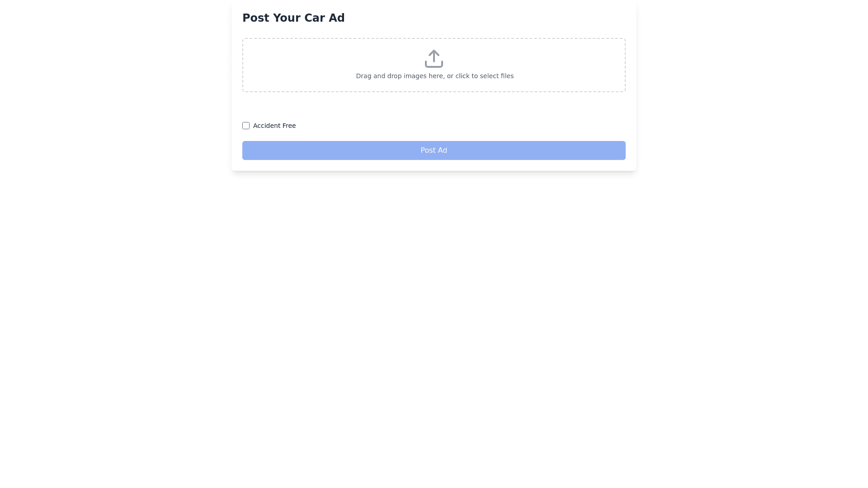Toggle the square box before Accident Free
The height and width of the screenshot is (488, 868).
(246, 126)
